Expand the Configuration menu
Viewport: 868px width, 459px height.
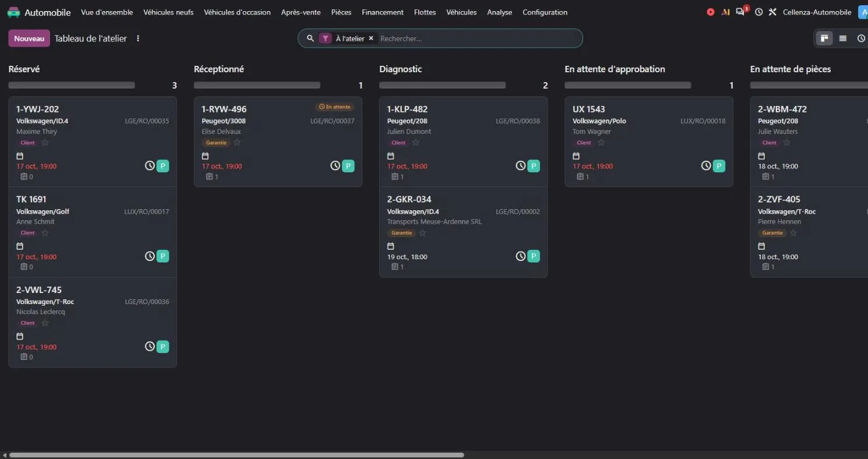[x=545, y=12]
